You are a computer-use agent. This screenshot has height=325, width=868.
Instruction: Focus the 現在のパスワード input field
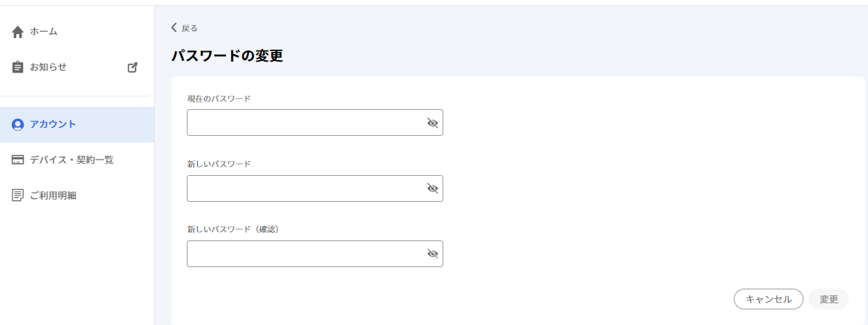click(315, 122)
